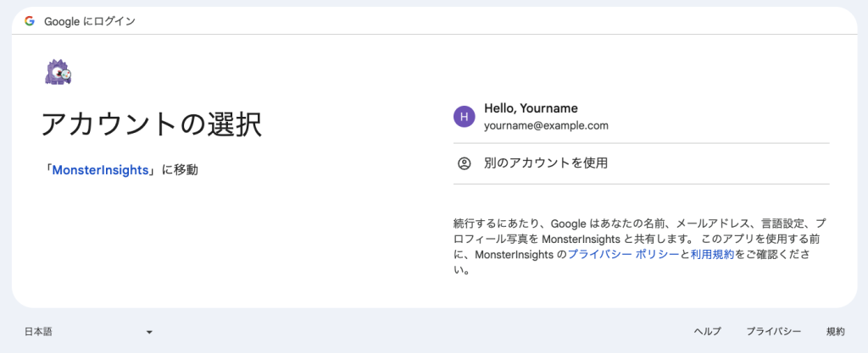The width and height of the screenshot is (868, 353).
Task: Click the 日本語 language label
Action: pyautogui.click(x=38, y=332)
